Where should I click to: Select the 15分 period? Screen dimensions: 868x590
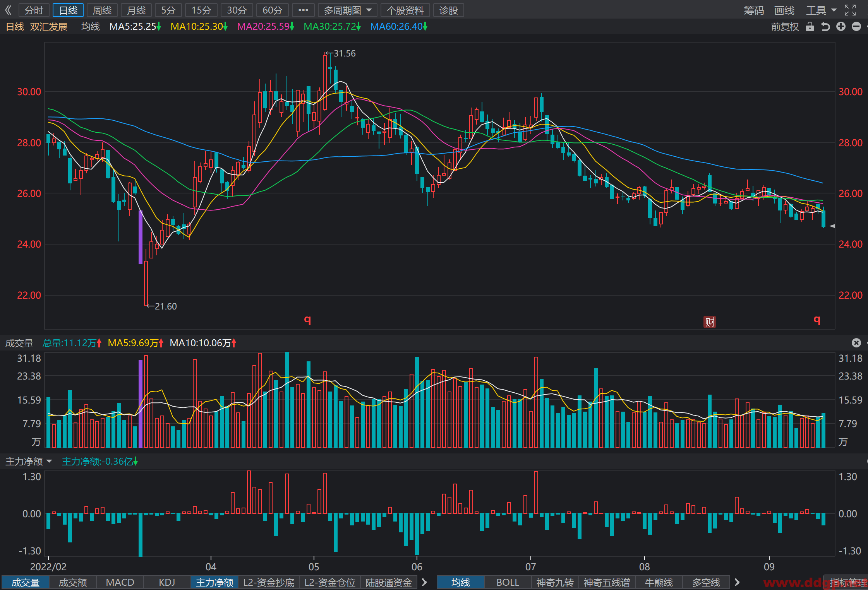click(201, 10)
